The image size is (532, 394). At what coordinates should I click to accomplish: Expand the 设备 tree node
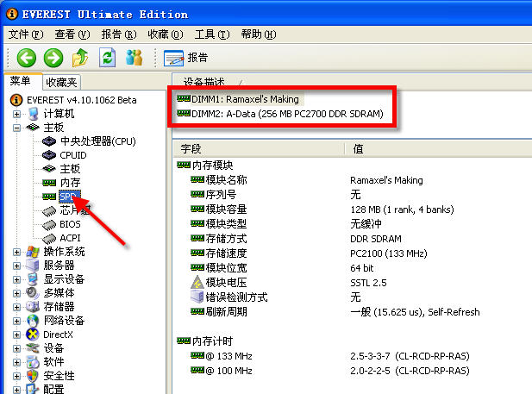point(16,348)
